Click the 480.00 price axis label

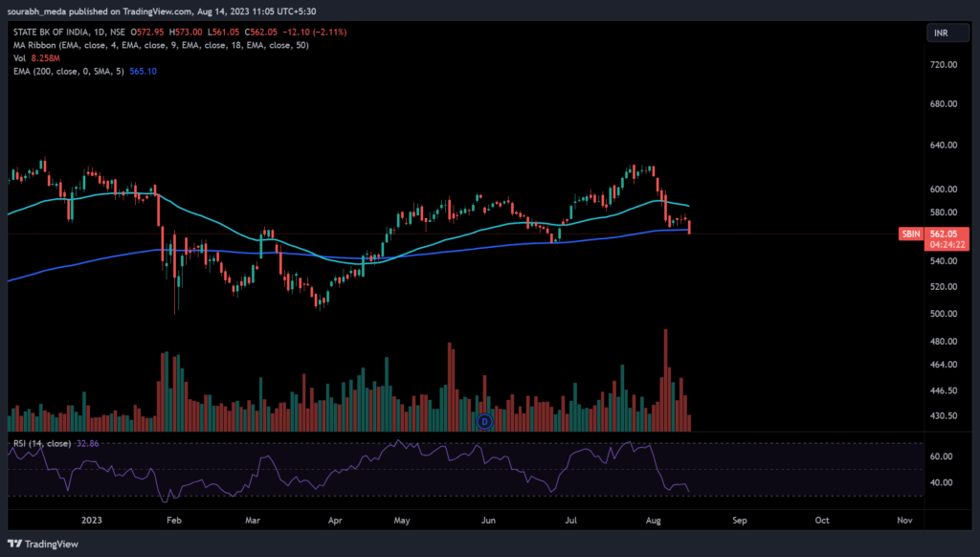(x=943, y=342)
